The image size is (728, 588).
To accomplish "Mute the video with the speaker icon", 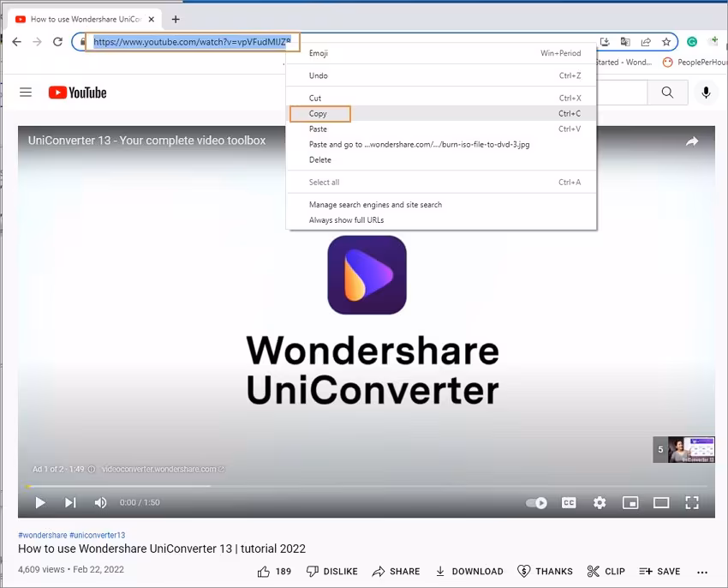I will (x=100, y=502).
